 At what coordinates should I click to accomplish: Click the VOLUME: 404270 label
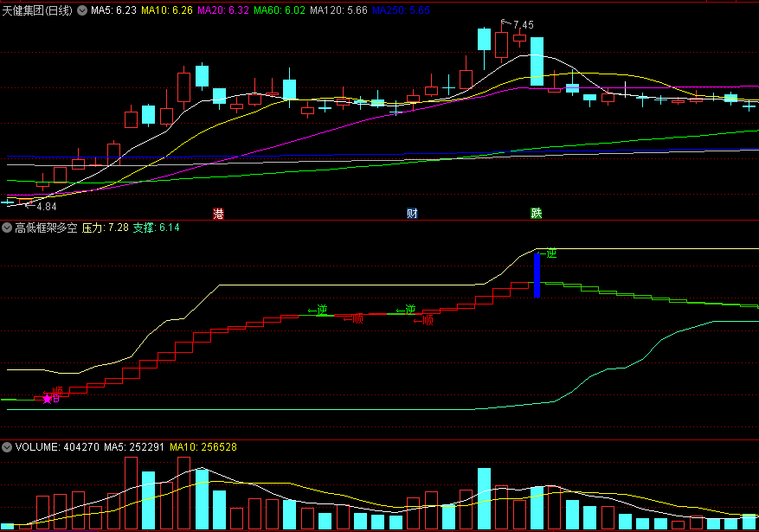click(x=58, y=447)
